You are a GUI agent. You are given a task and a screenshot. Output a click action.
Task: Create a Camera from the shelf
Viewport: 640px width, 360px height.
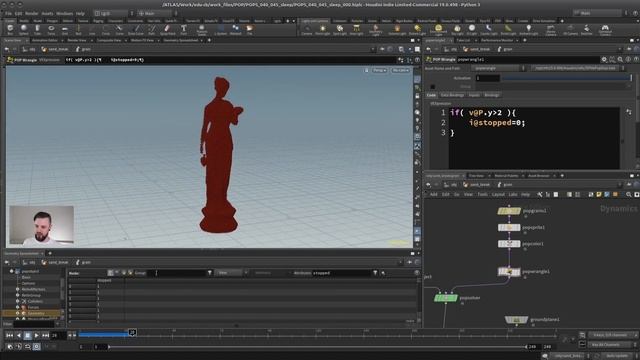tap(307, 29)
